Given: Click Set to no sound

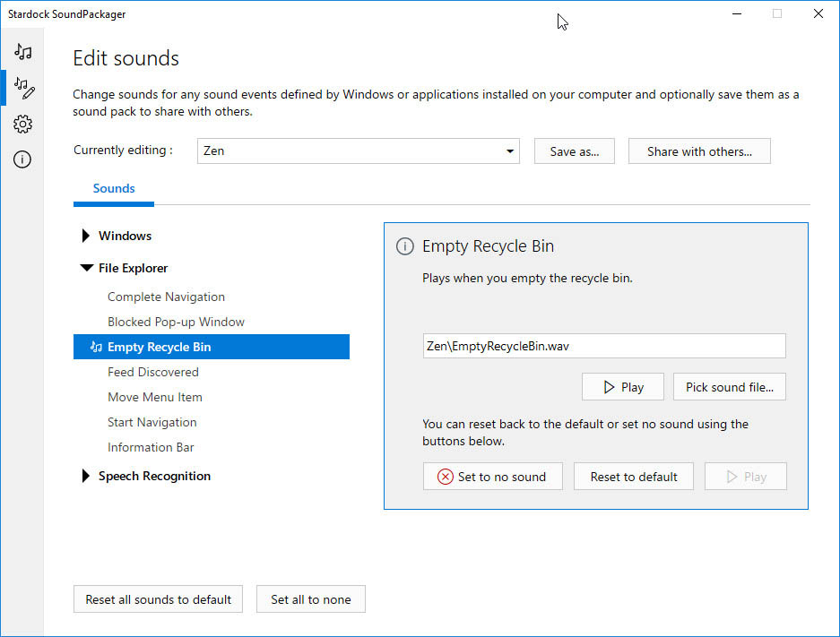Looking at the screenshot, I should pyautogui.click(x=493, y=477).
